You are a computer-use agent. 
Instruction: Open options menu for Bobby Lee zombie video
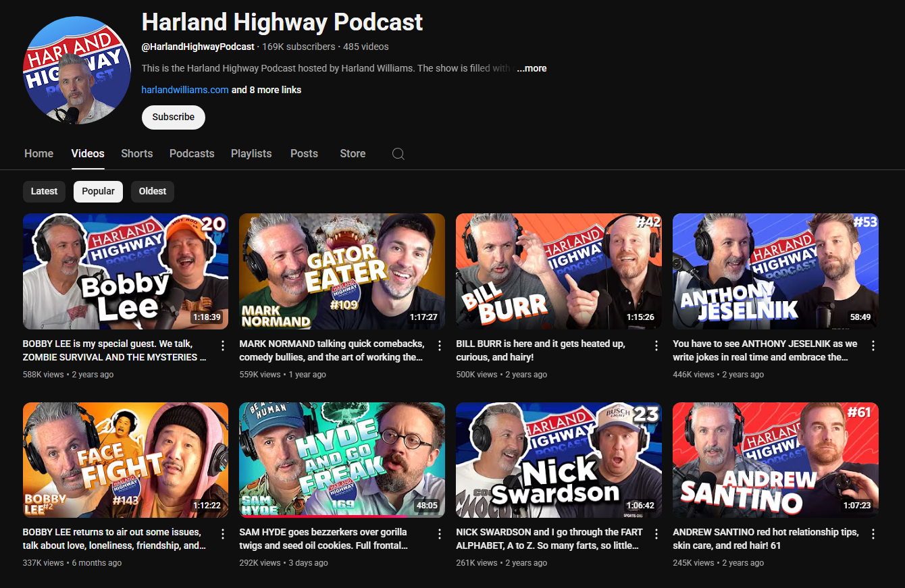[223, 346]
